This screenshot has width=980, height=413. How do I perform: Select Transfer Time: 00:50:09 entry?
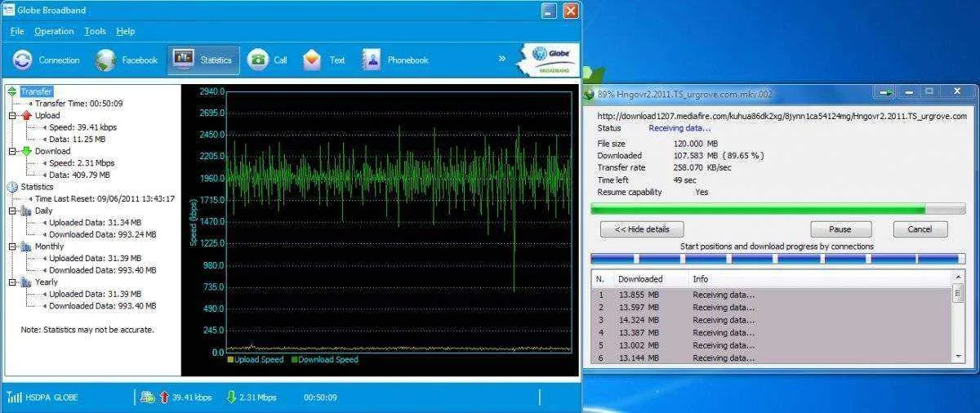pyautogui.click(x=78, y=104)
